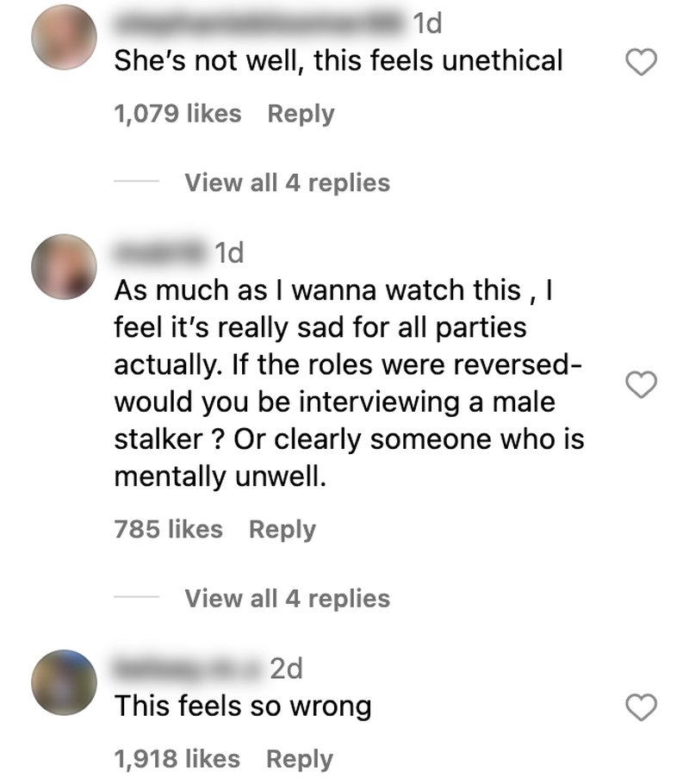Open the "1,918 likes" list
The height and width of the screenshot is (784, 689).
(x=177, y=758)
